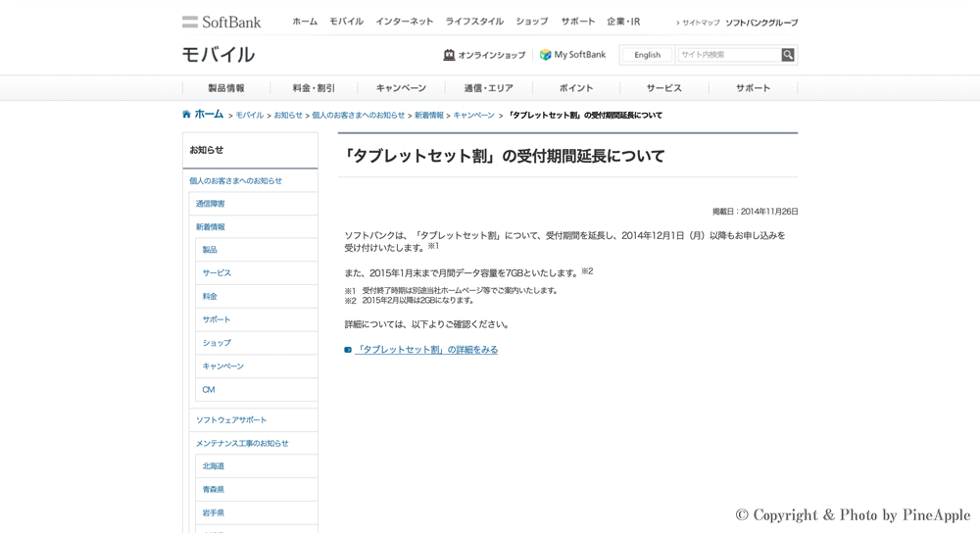Click 個人のお客さまへのお知らせ in breadcrumb
This screenshot has height=533, width=980.
point(358,115)
